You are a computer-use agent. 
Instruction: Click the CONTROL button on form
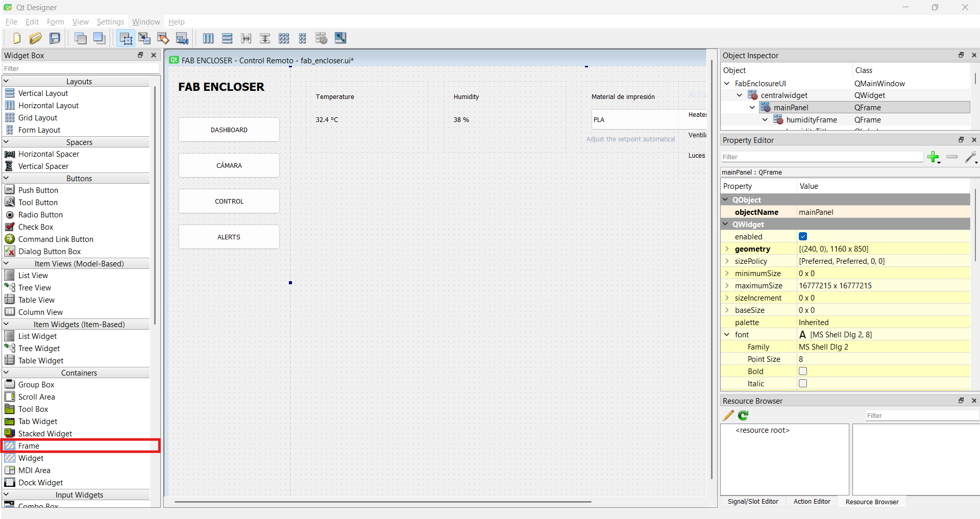pyautogui.click(x=229, y=201)
